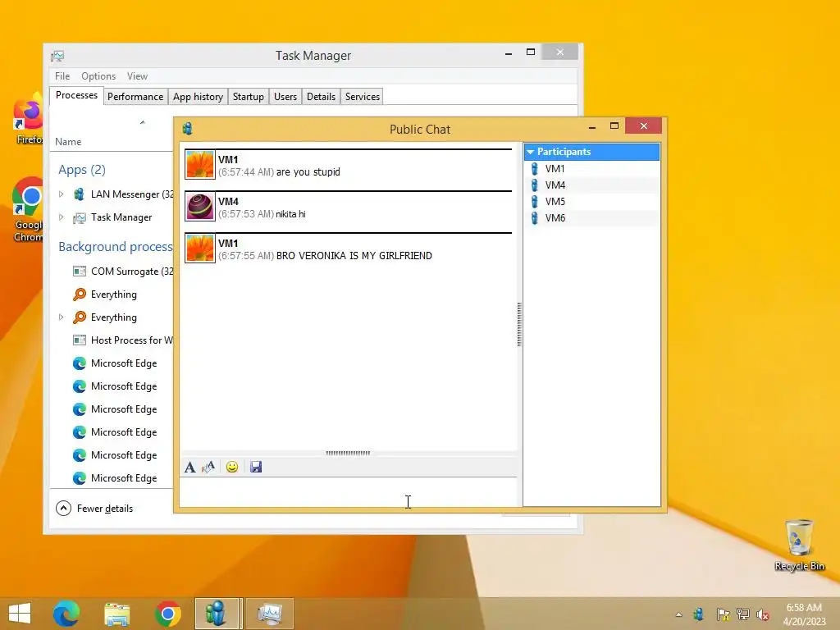Screen dimensions: 840x630
Task: Click the LAN Messenger system tray icon
Action: (x=699, y=614)
